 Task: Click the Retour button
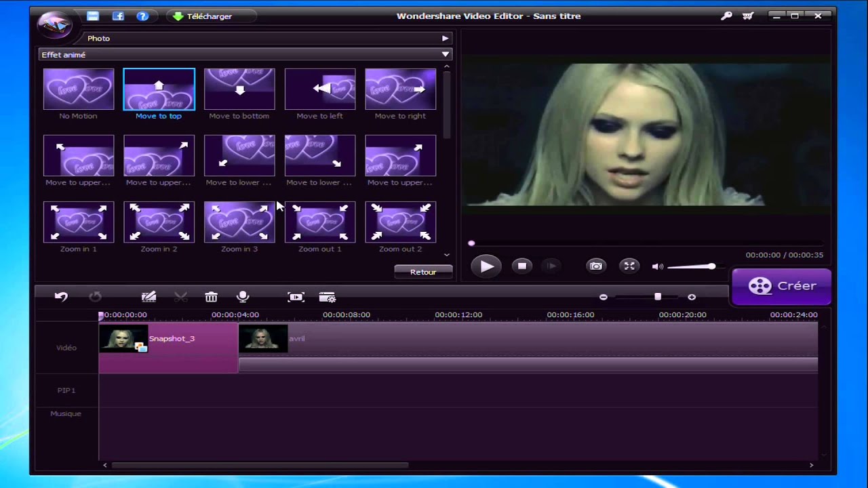423,272
